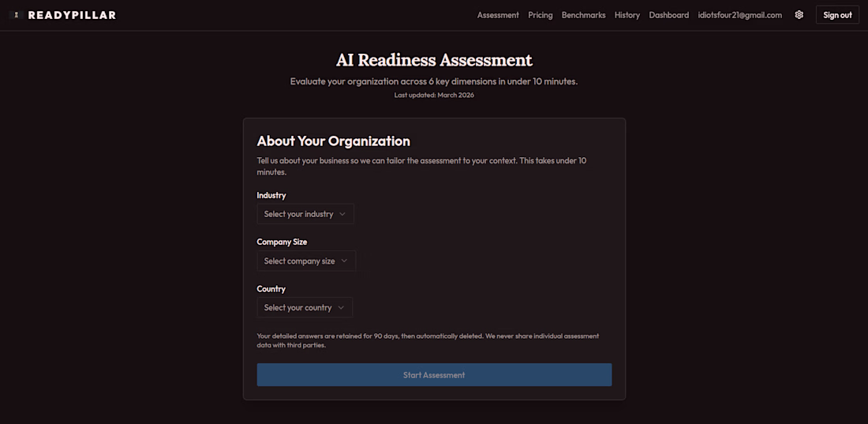Open the settings gear icon
This screenshot has width=868, height=424.
coord(799,15)
